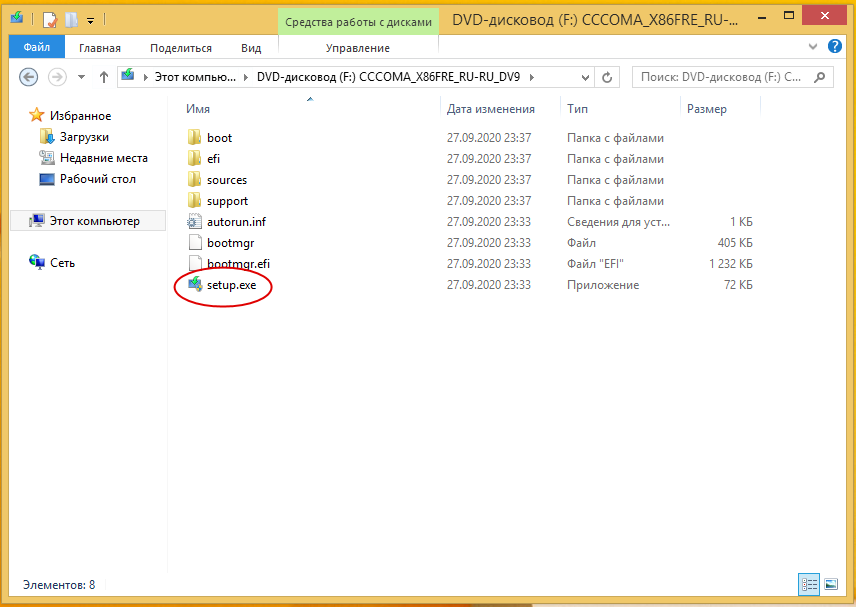856x607 pixels.
Task: Open Рабочий стол in navigation pane
Action: [x=98, y=179]
